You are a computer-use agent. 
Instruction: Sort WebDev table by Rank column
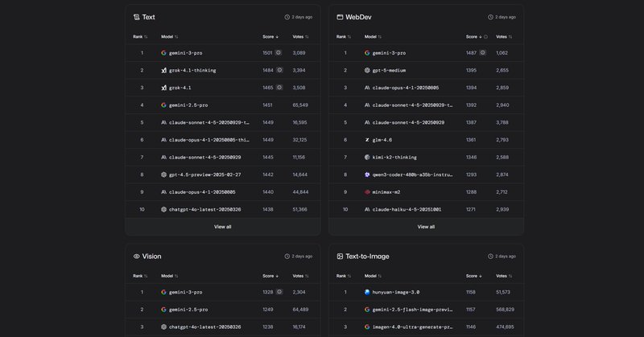(344, 36)
